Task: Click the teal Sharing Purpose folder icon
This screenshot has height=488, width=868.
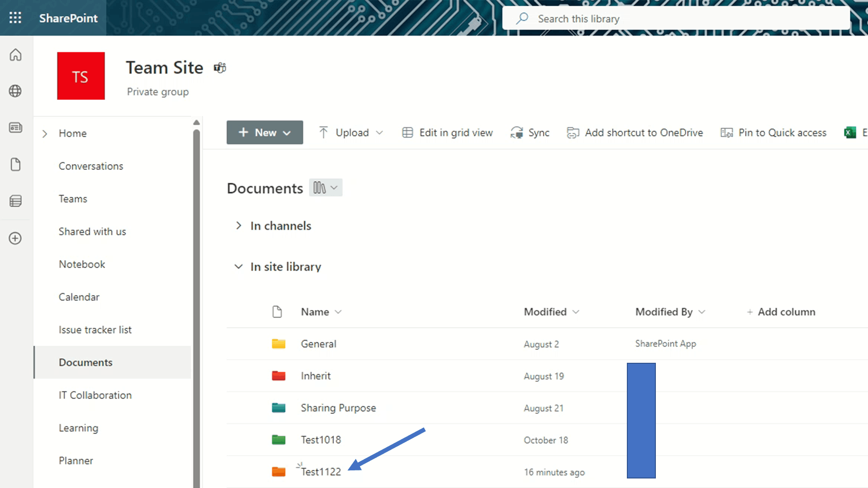Action: tap(279, 408)
